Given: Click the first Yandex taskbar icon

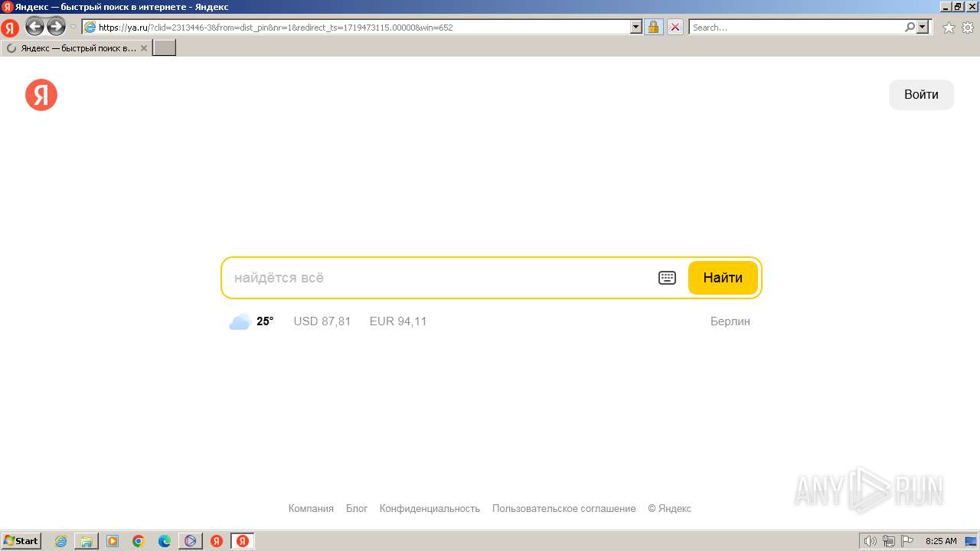Looking at the screenshot, I should point(217,541).
